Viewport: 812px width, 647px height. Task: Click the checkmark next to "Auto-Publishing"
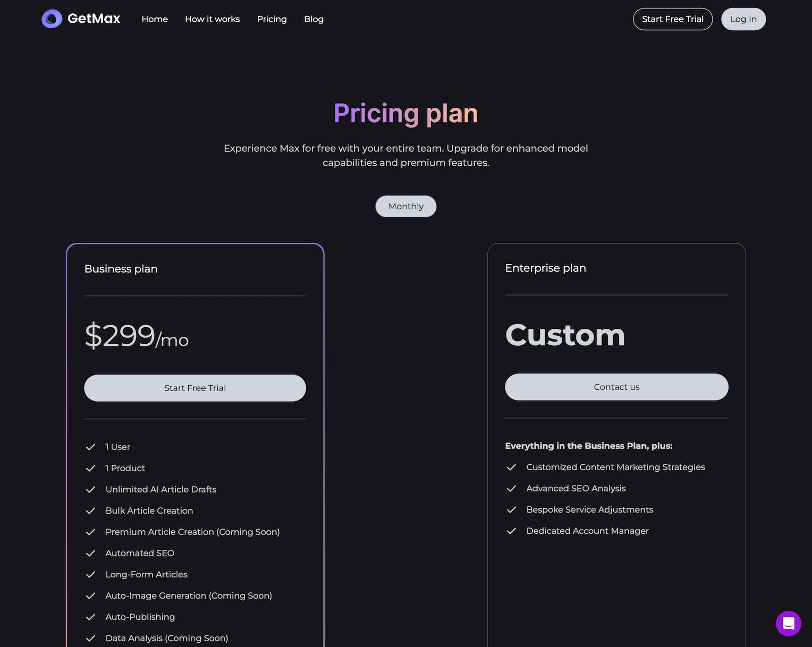click(90, 617)
